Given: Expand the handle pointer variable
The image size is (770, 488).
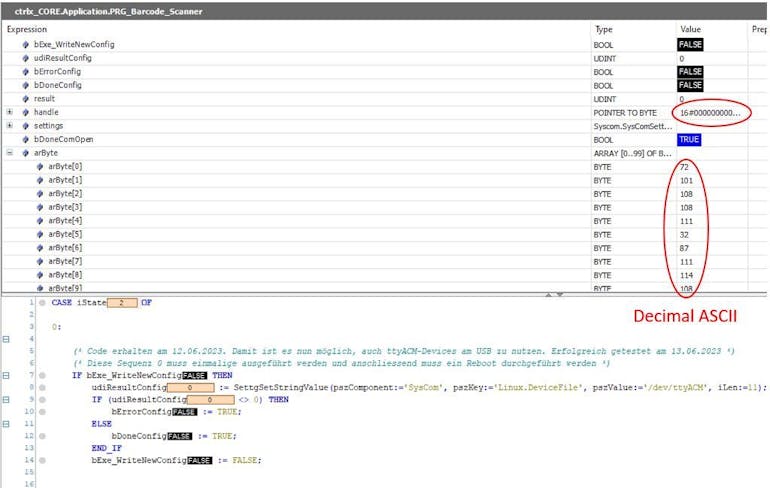Looking at the screenshot, I should [x=10, y=112].
